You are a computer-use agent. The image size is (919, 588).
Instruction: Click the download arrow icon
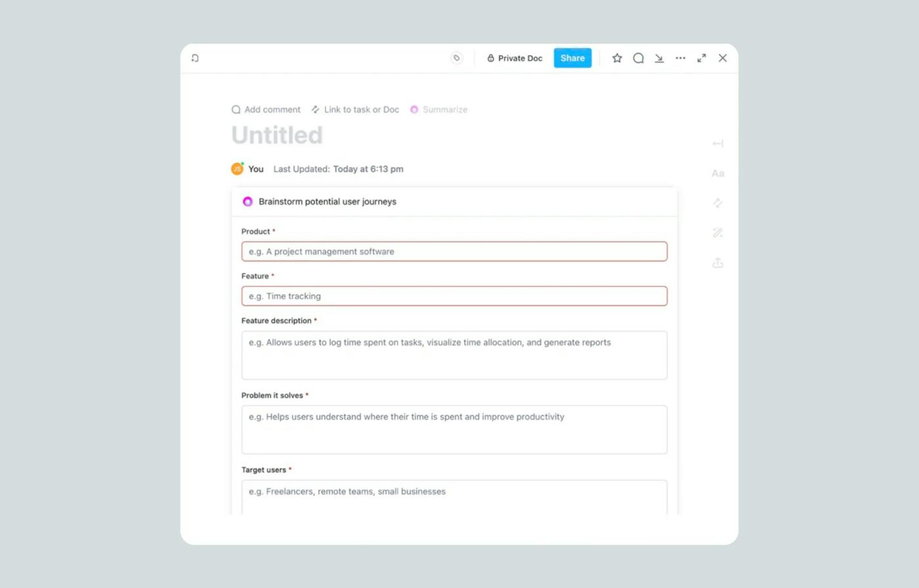coord(659,58)
